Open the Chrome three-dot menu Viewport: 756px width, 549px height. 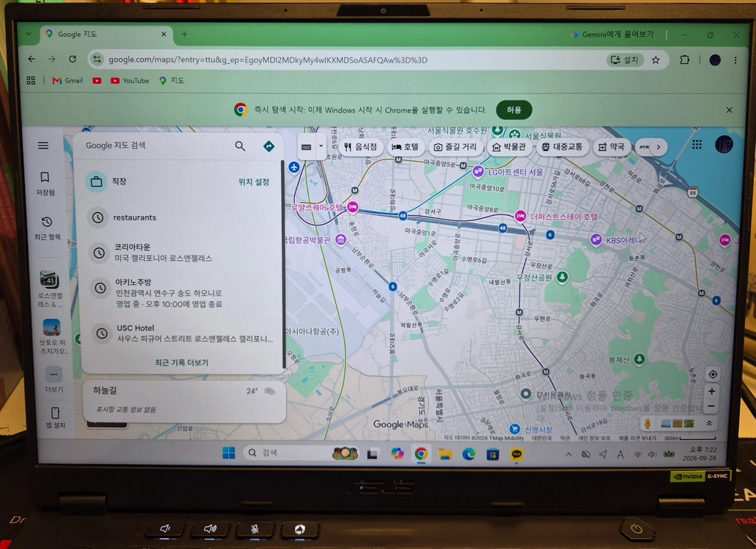tap(736, 60)
